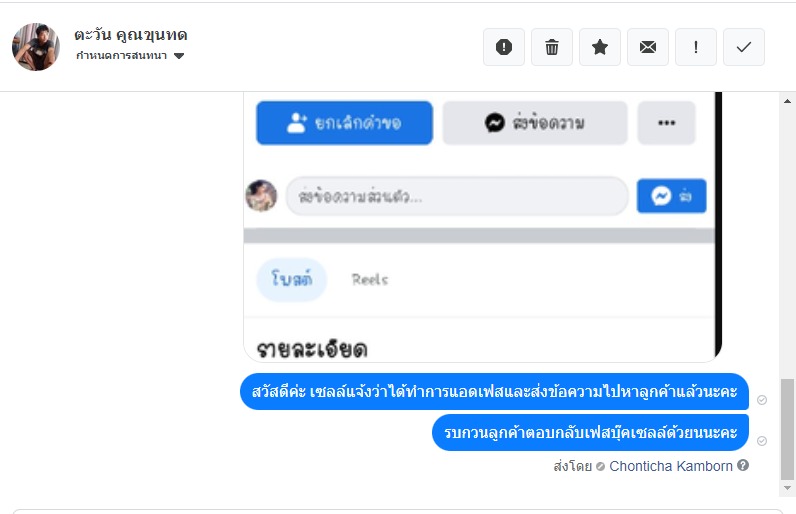This screenshot has height=514, width=796.
Task: Click scrollbar up arrow in chat
Action: (787, 102)
